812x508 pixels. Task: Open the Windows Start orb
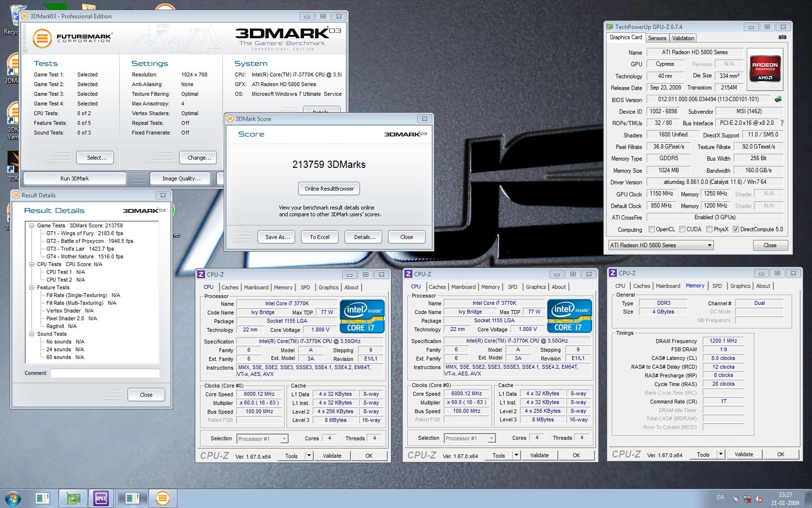[13, 498]
